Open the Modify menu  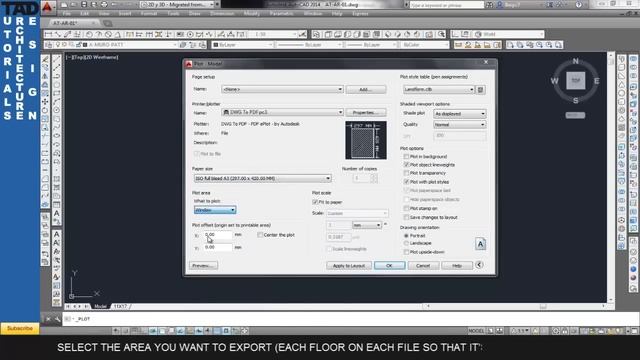(x=251, y=13)
